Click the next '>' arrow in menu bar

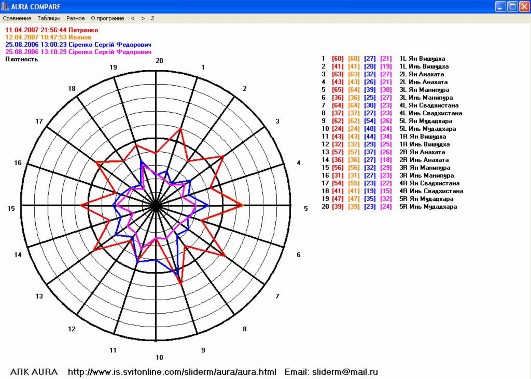point(143,18)
